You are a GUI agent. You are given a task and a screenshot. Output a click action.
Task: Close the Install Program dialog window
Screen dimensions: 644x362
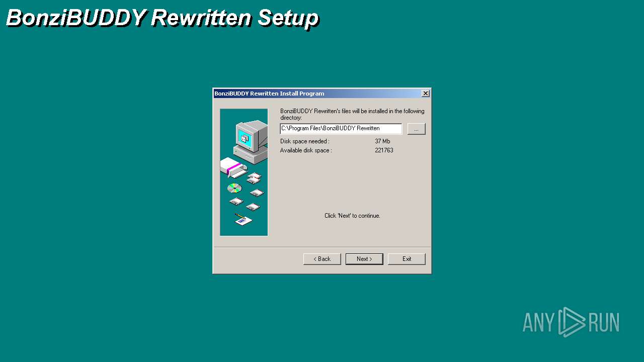[x=426, y=94]
